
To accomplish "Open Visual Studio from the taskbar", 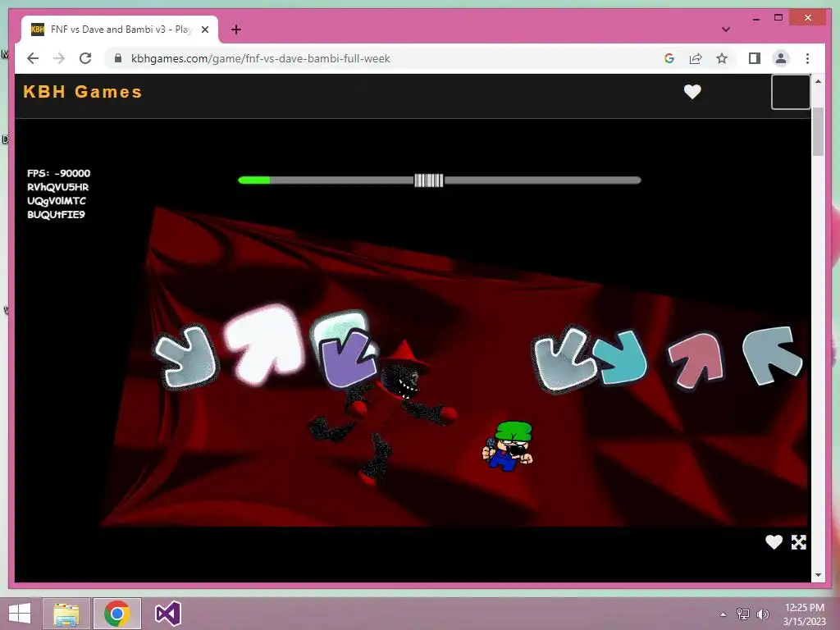I will [167, 614].
